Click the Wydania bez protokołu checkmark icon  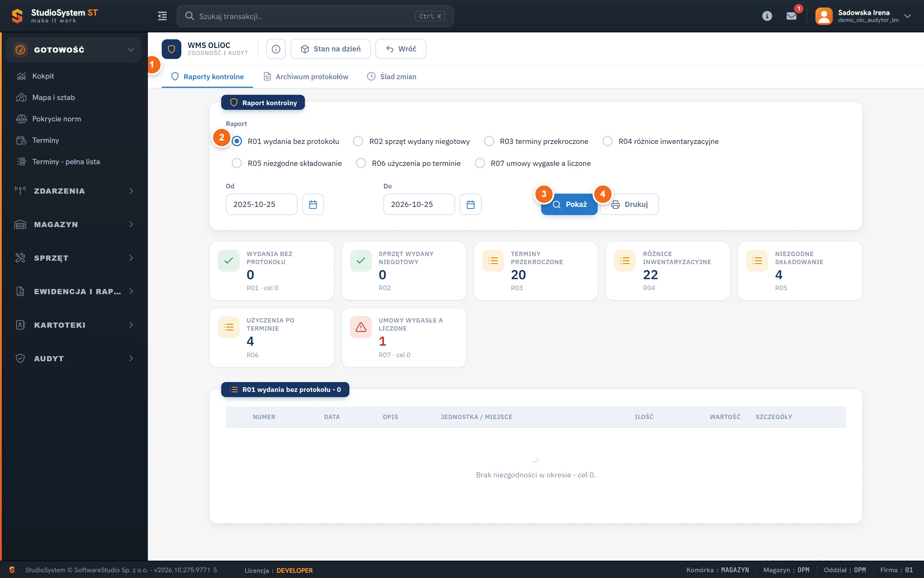[229, 261]
